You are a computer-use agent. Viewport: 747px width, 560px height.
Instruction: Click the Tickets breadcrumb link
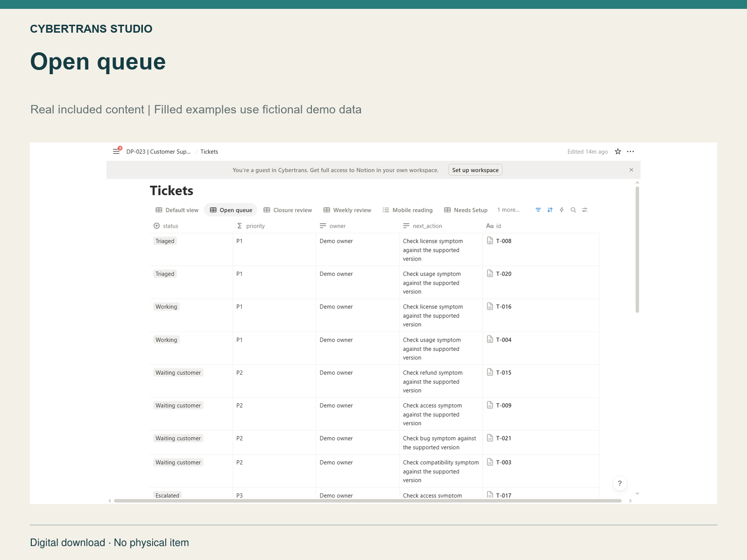[x=209, y=152]
